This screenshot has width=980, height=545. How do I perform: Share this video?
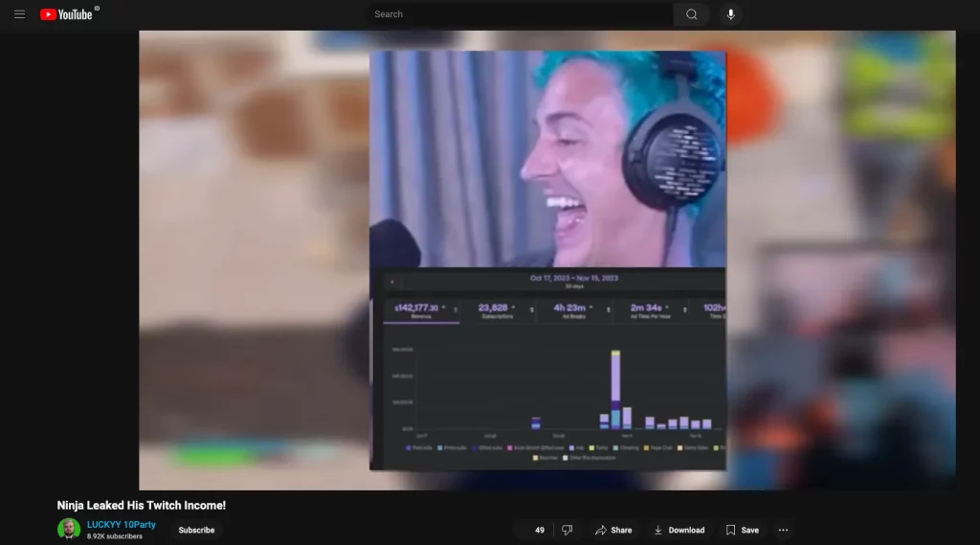613,530
